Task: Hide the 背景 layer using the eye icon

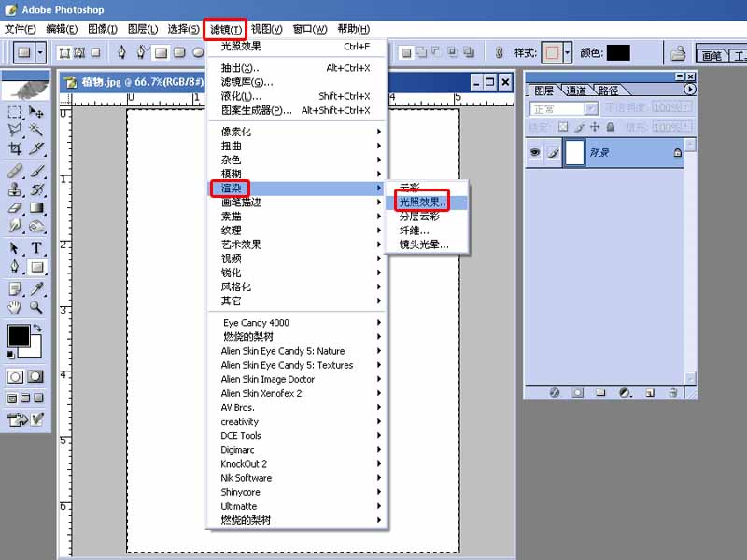Action: 535,153
